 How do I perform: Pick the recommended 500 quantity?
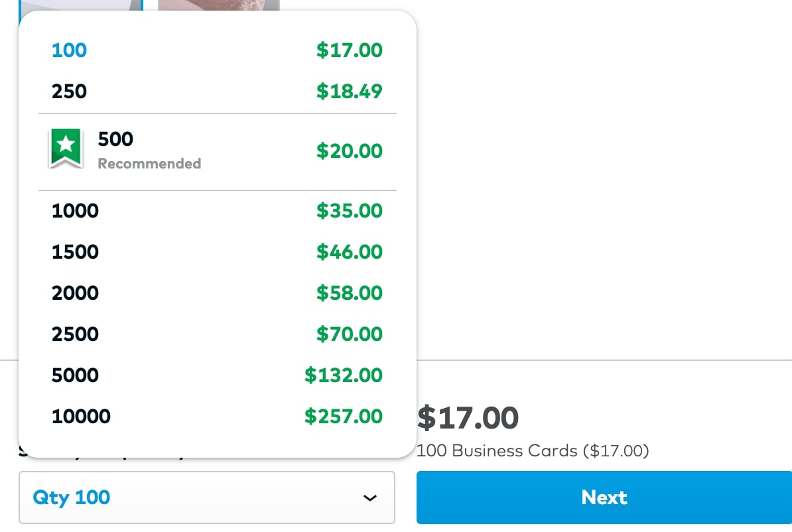(116, 139)
